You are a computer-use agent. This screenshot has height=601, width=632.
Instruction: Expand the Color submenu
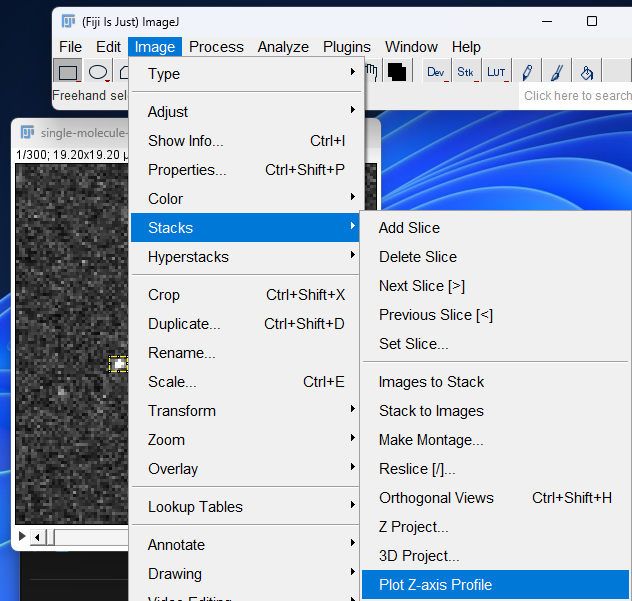coord(245,198)
